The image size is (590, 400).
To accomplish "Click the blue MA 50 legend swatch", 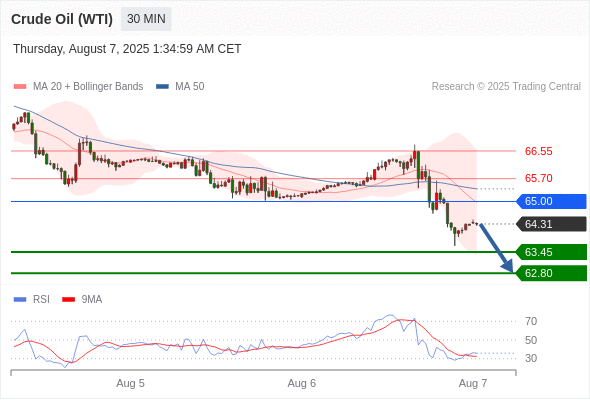I will 162,87.
